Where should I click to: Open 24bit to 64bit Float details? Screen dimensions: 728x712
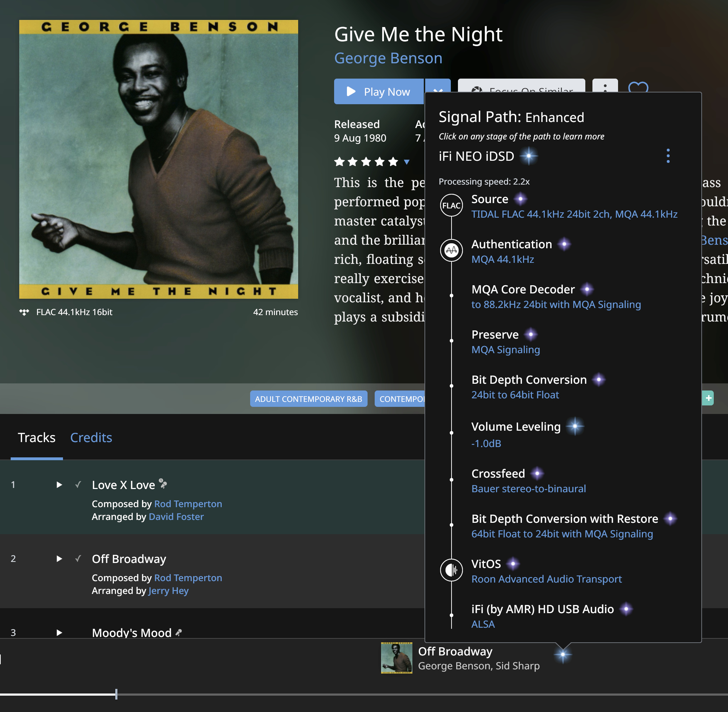click(515, 395)
